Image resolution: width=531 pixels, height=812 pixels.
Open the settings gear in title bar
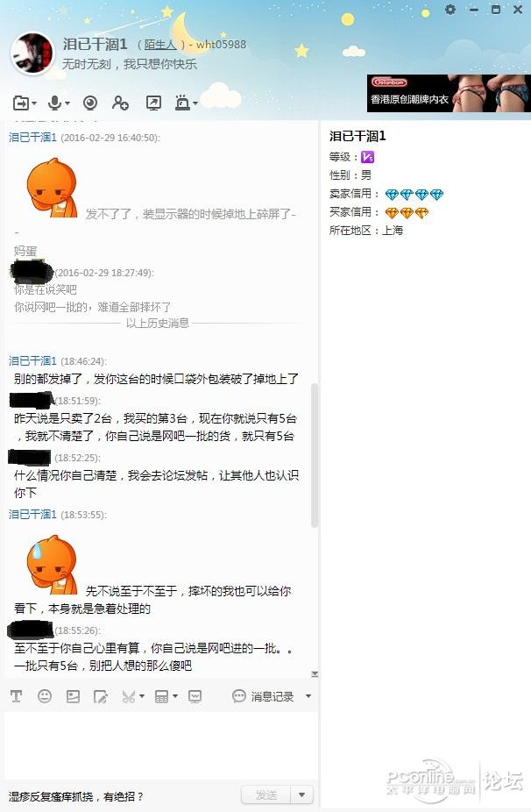pyautogui.click(x=450, y=10)
